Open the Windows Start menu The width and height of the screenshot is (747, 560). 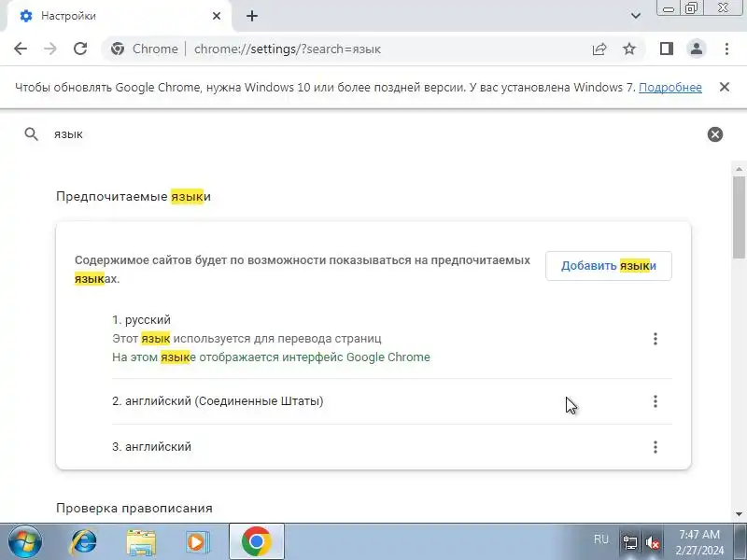tap(24, 541)
